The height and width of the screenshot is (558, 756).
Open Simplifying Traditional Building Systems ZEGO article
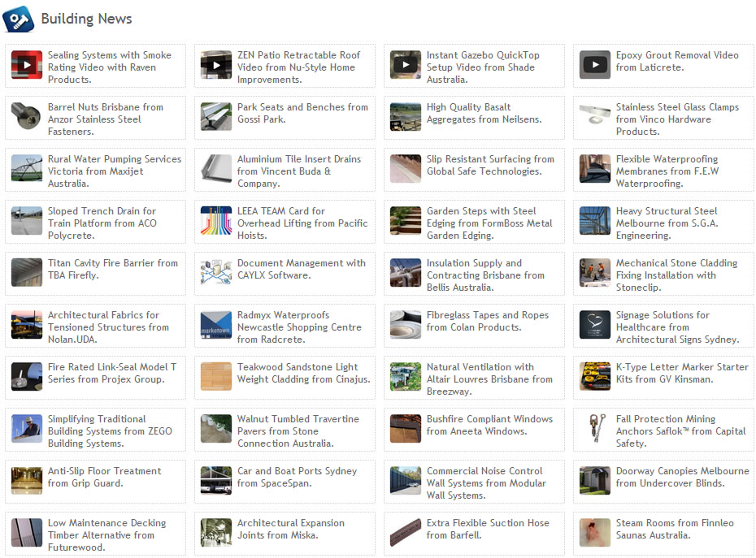click(x=110, y=431)
